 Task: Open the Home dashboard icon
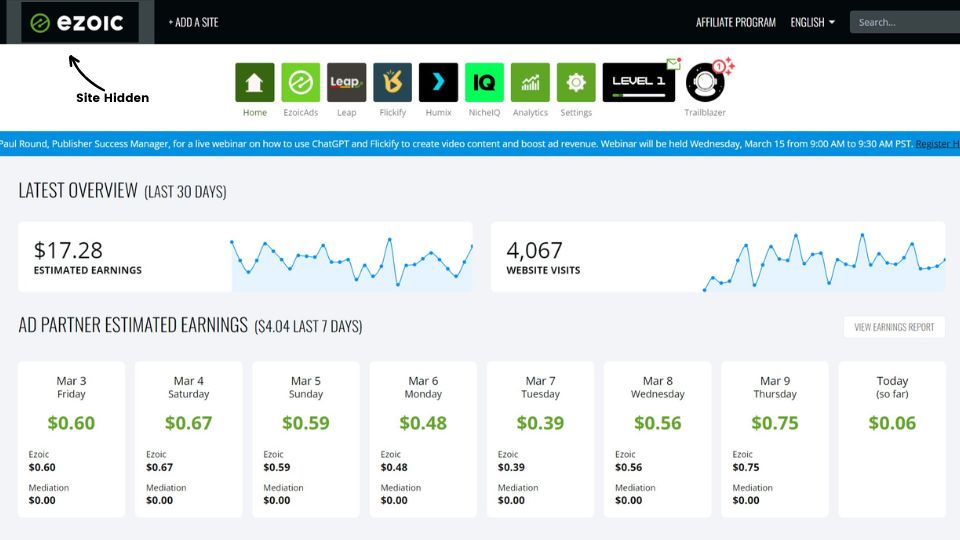(255, 82)
